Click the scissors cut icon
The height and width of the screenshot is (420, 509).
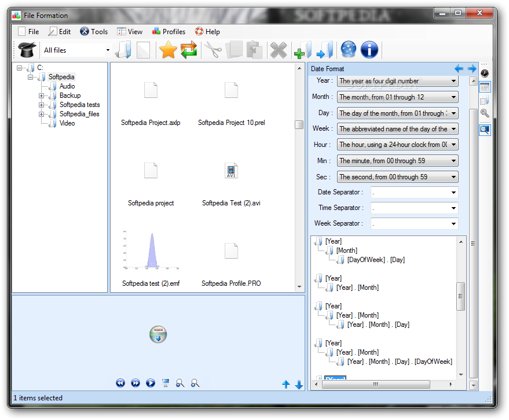(x=213, y=50)
